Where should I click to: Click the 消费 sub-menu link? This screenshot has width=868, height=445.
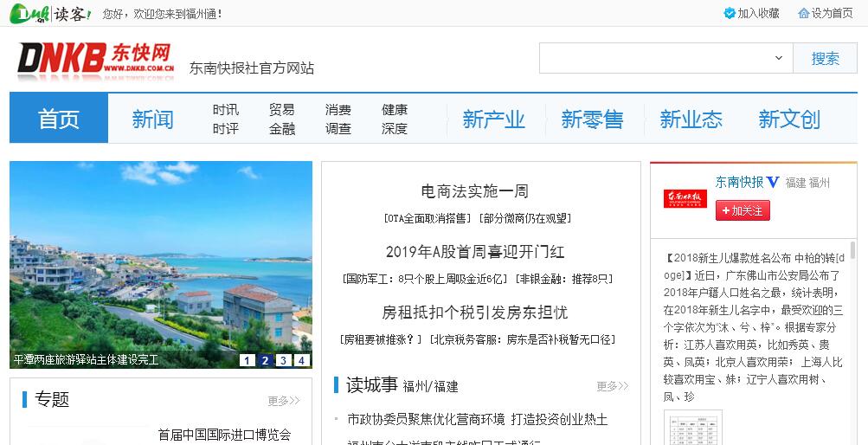pos(338,110)
